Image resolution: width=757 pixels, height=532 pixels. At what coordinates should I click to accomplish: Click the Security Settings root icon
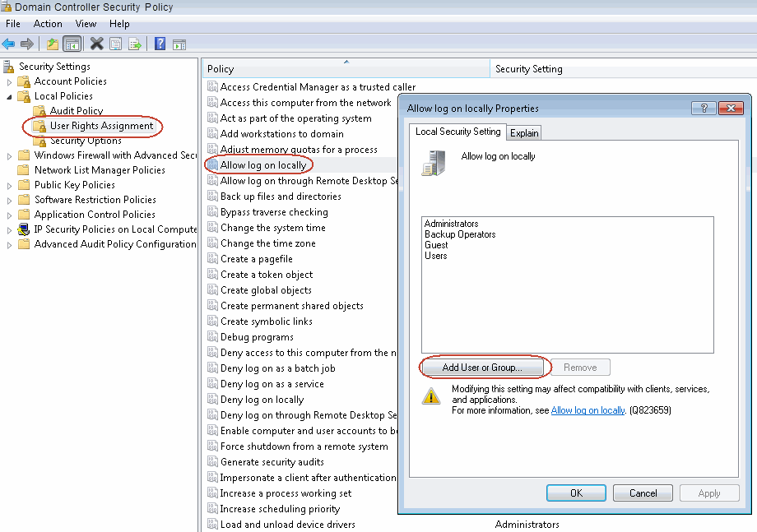click(8, 67)
